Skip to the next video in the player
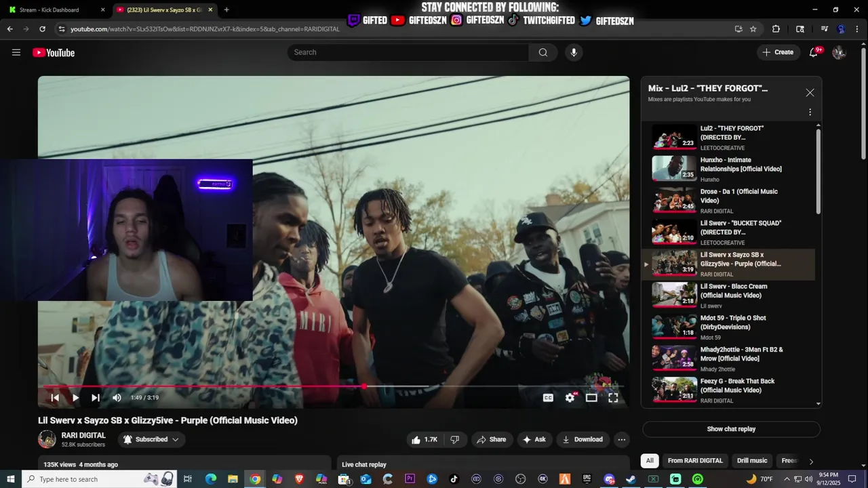 click(x=96, y=398)
